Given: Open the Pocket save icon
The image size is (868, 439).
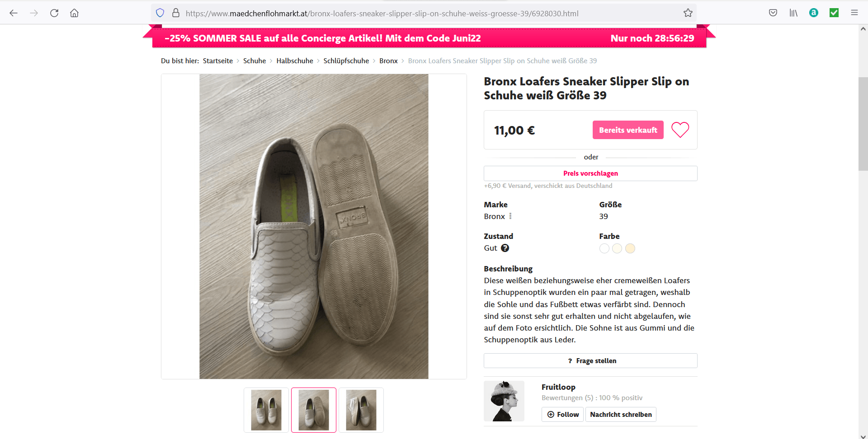Looking at the screenshot, I should coord(773,13).
